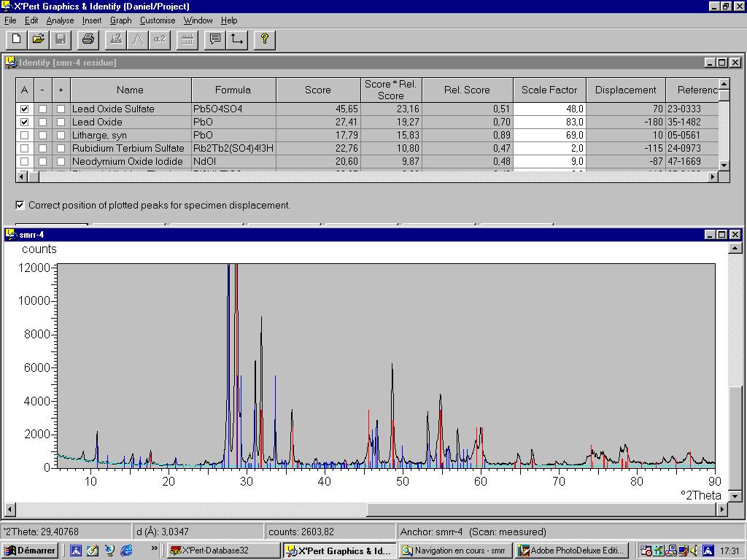Click the Open file folder icon
The width and height of the screenshot is (747, 560).
(x=39, y=39)
